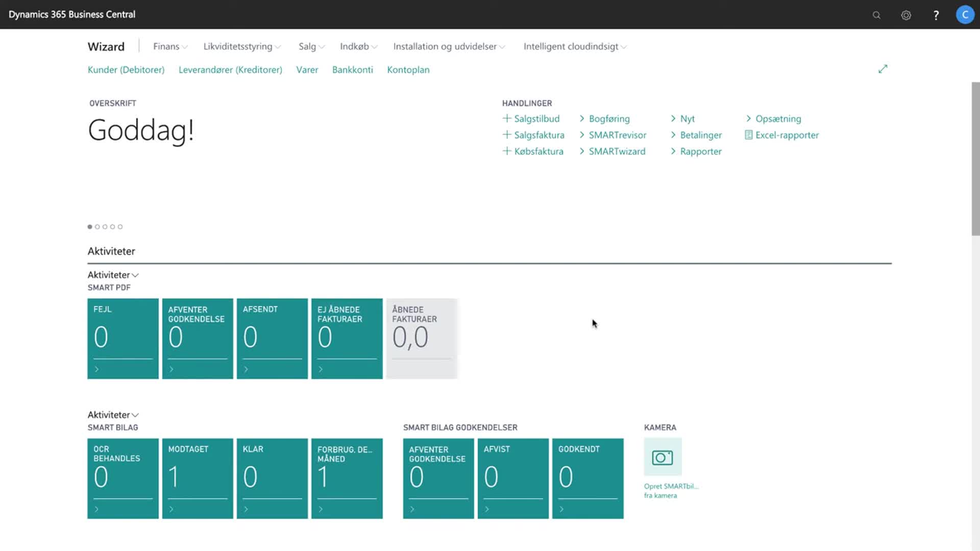This screenshot has height=551, width=980.
Task: Click the plus icon beside Købsfaktura
Action: 507,151
